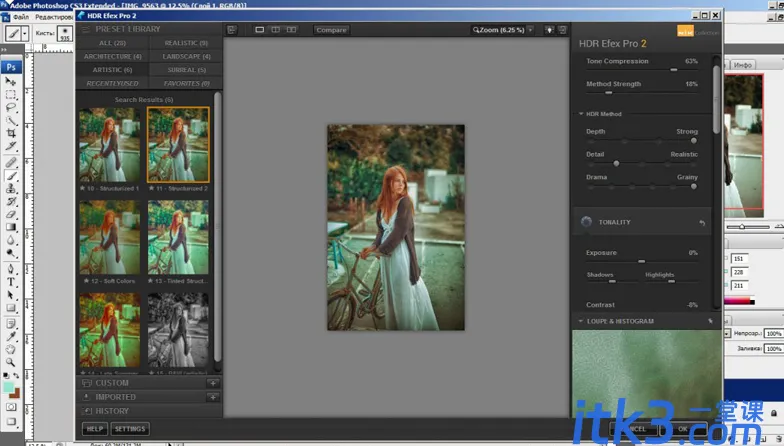Change screen mode icon in toolbox

click(x=10, y=422)
